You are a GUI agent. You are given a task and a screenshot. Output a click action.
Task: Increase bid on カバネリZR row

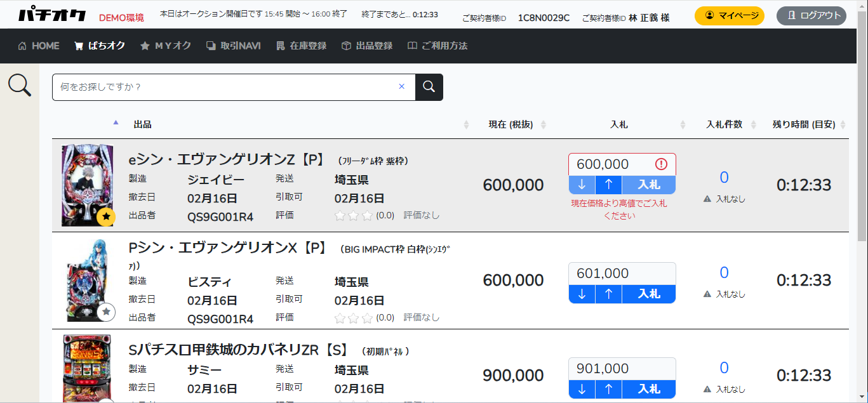(609, 389)
